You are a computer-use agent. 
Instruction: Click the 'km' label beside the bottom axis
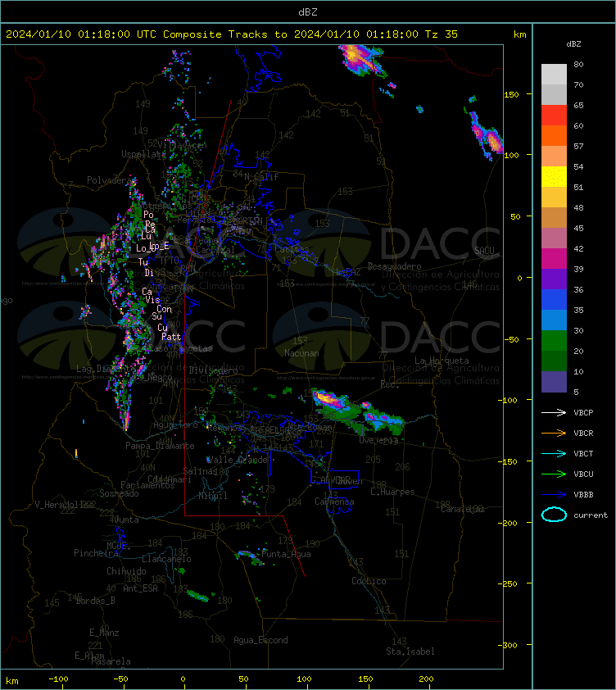[12, 681]
